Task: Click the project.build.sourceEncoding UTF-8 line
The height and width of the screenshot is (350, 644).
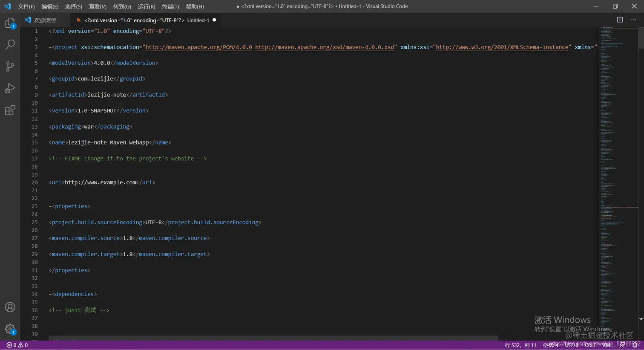Action: pyautogui.click(x=155, y=222)
